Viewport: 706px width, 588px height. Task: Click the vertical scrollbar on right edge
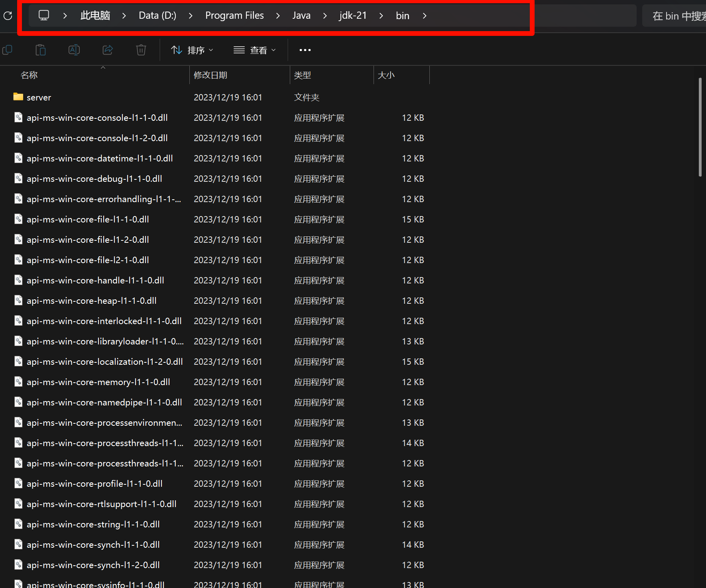tap(700, 128)
